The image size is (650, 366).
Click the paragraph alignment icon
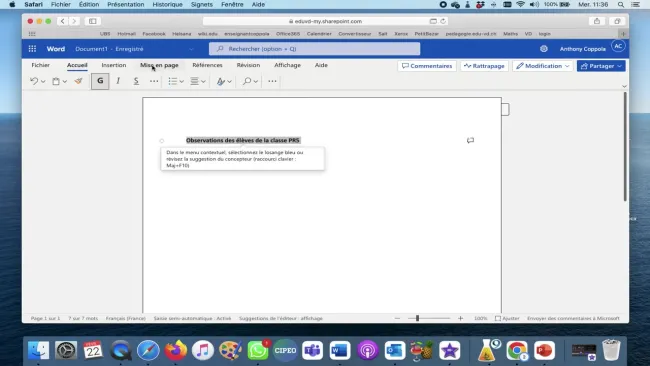(x=194, y=81)
